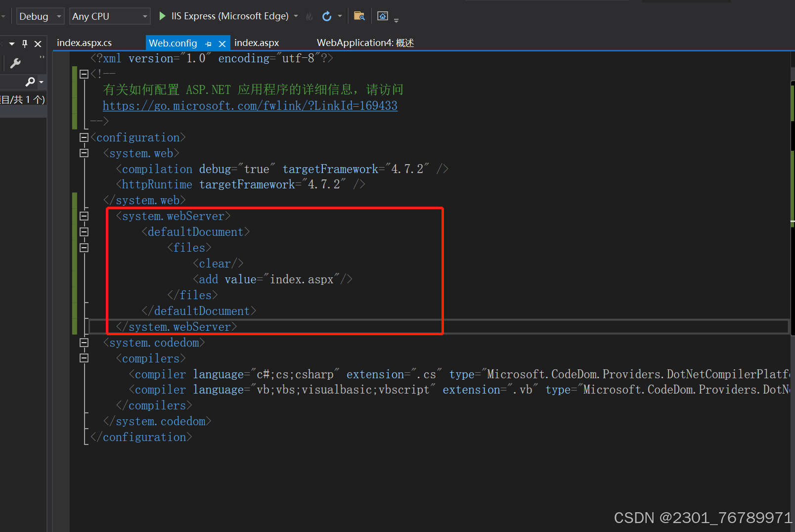Collapse the defaultDocument fold toggle
Image resolution: width=795 pixels, height=532 pixels.
click(84, 231)
